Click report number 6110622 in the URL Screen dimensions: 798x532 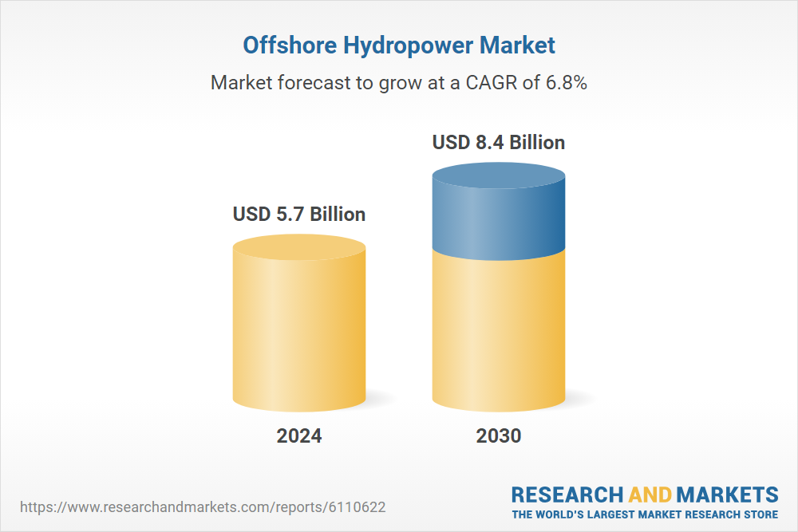[x=363, y=507]
